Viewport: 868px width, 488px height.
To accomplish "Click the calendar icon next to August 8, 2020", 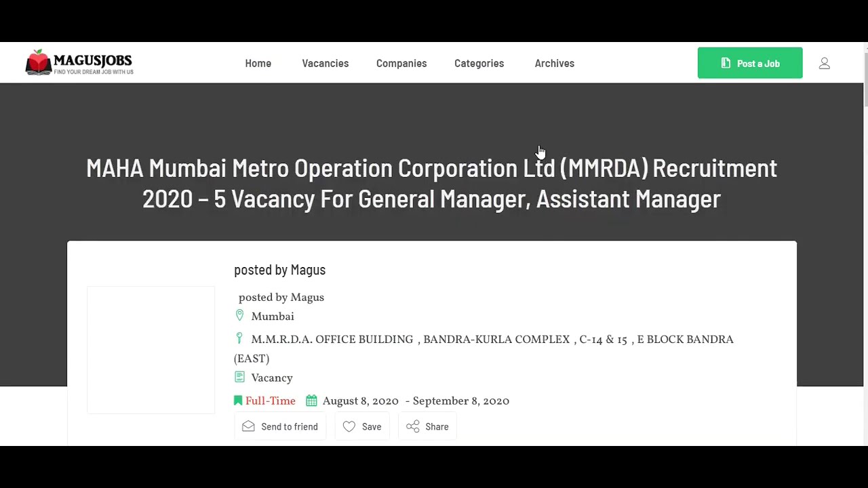I will pos(311,401).
